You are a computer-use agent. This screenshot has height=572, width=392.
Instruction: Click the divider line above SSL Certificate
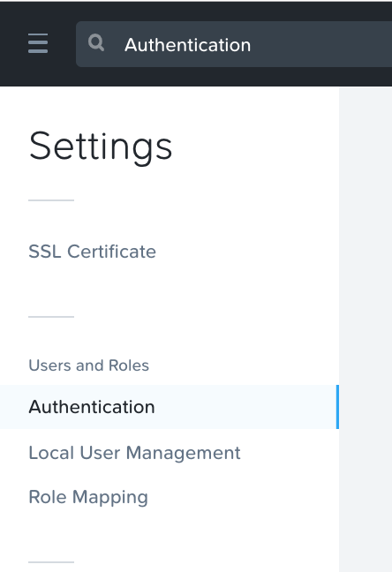(x=51, y=200)
